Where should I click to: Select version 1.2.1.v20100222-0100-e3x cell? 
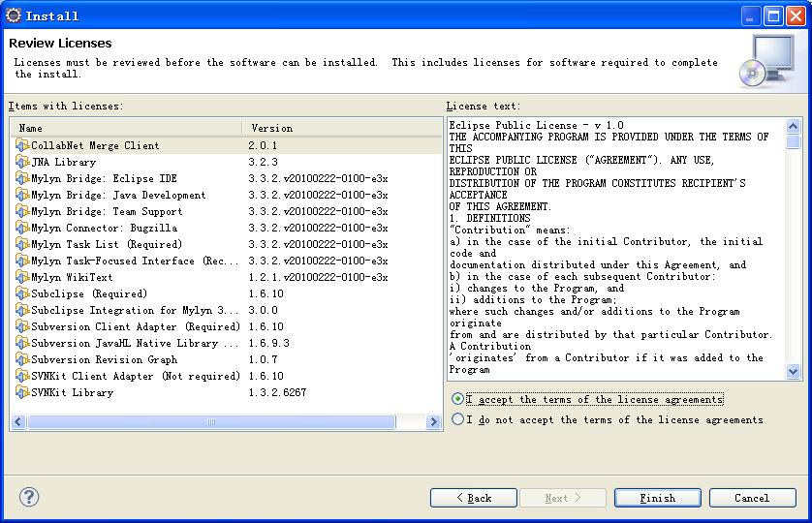pos(318,277)
